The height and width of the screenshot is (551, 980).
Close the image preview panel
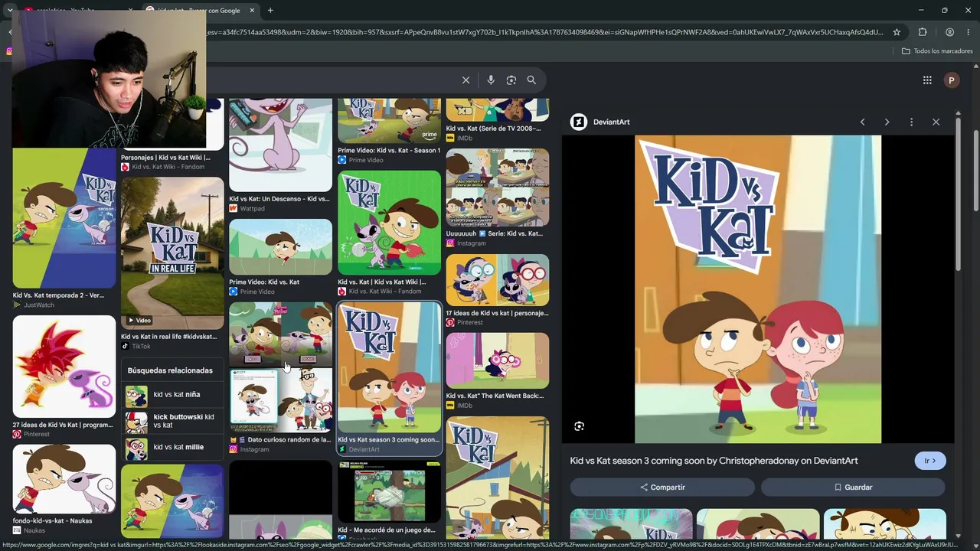[x=936, y=122]
